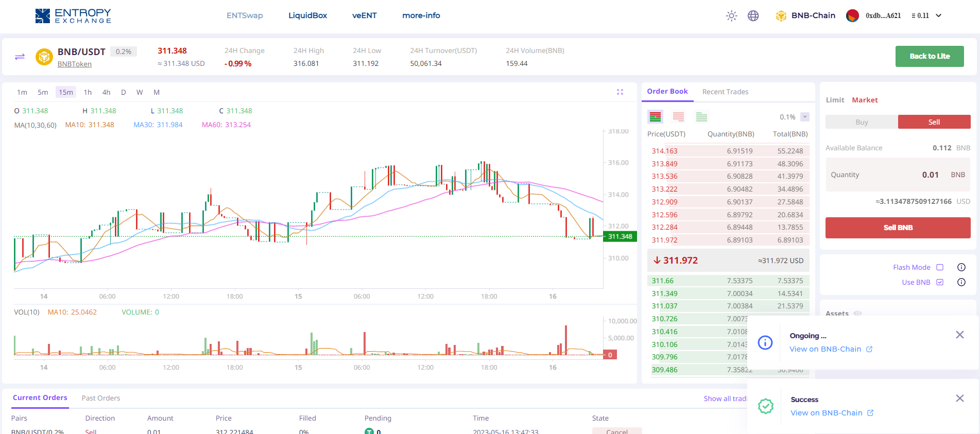
Task: Switch to Limit order type
Action: click(x=835, y=100)
